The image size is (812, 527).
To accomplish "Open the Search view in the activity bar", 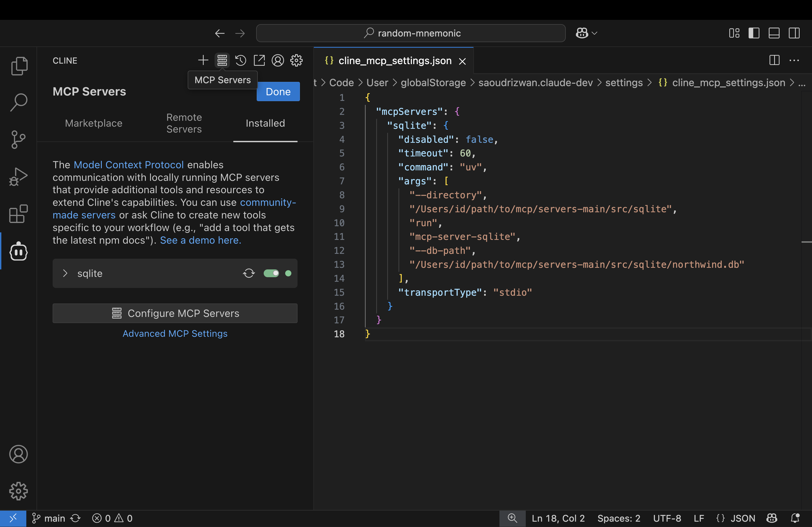I will (x=19, y=102).
